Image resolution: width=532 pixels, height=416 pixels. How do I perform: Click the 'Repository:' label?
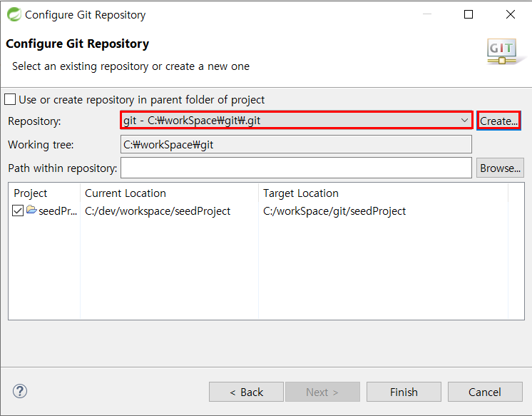click(34, 121)
